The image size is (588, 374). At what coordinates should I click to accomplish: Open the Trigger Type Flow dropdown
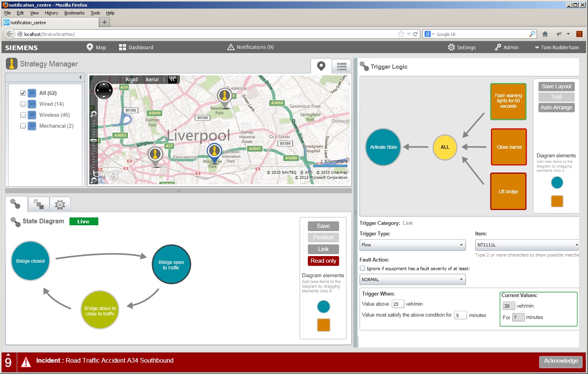[x=412, y=245]
